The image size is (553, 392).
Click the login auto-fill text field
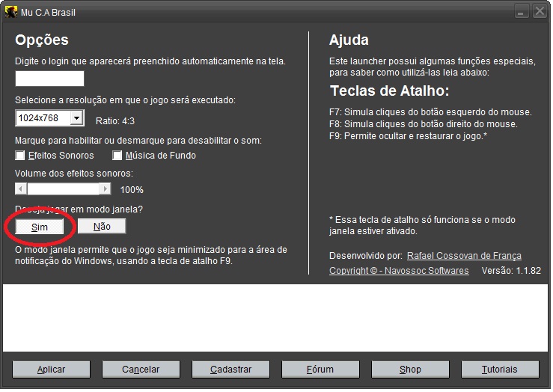tap(49, 79)
